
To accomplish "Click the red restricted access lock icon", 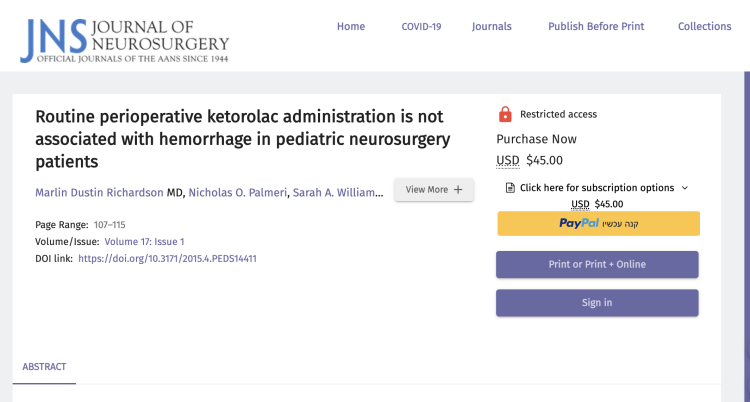I will (505, 114).
